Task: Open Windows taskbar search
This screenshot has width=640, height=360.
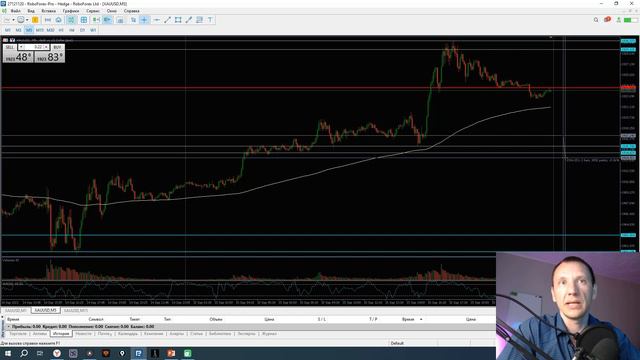Action: pyautogui.click(x=24, y=353)
